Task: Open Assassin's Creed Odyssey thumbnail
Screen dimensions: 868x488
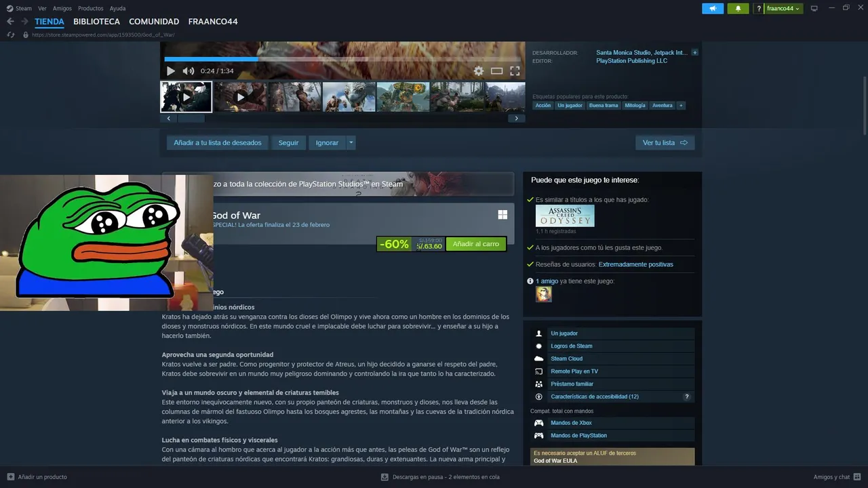Action: (565, 216)
